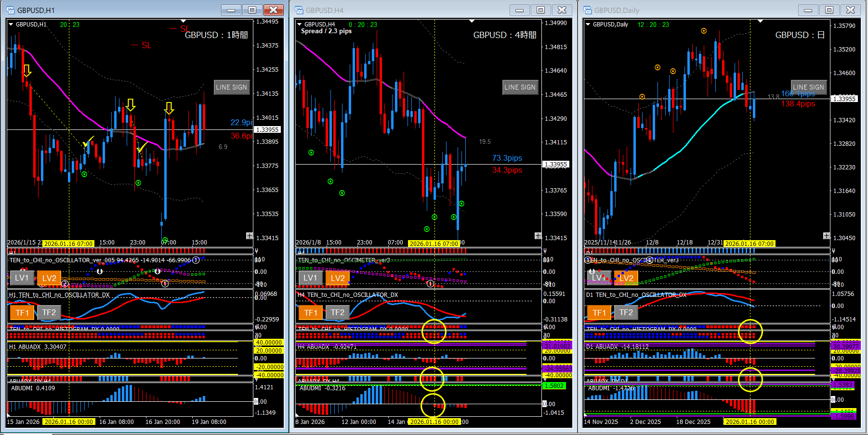Toggle TF1 in the H4 chart window
The width and height of the screenshot is (868, 435).
pos(311,313)
